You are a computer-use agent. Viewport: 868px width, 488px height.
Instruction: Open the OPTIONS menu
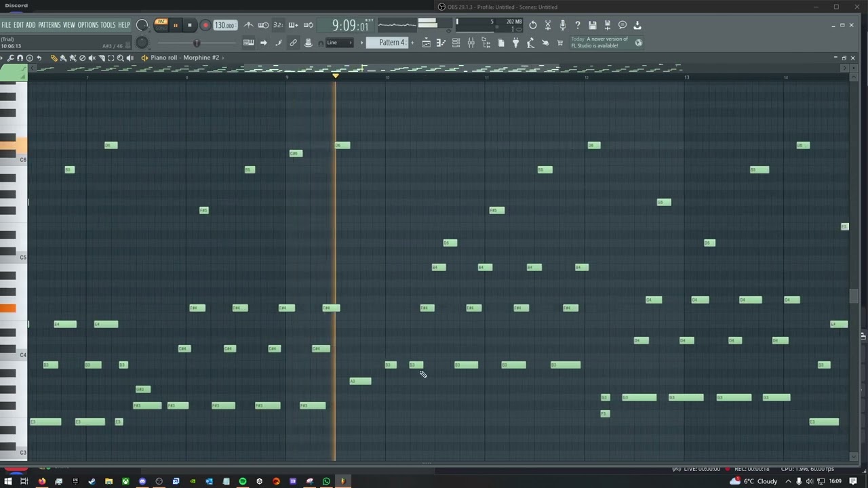88,25
